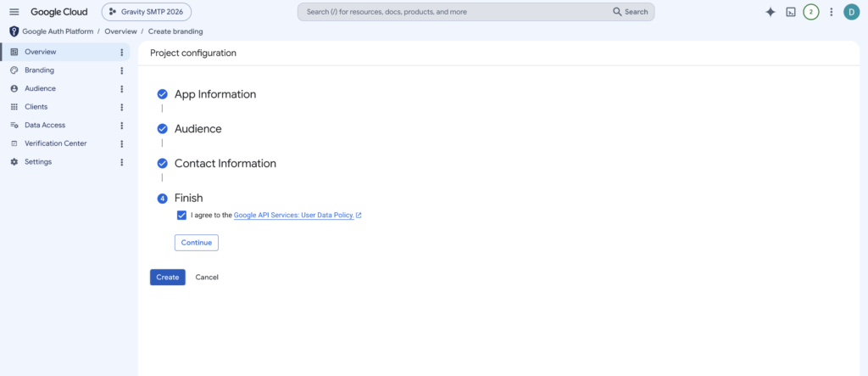868x376 pixels.
Task: Go to Overview breadcrumb link
Action: [120, 31]
